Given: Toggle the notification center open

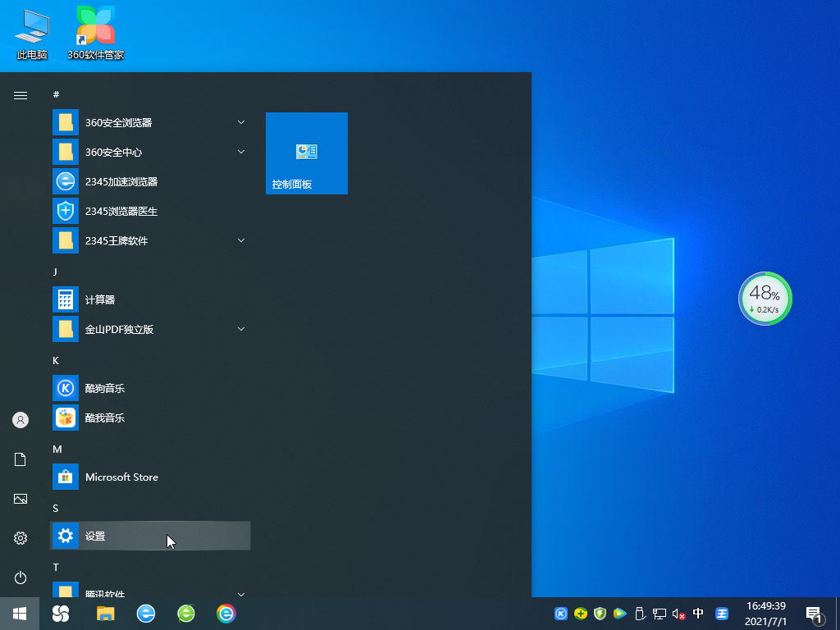Looking at the screenshot, I should (x=815, y=614).
